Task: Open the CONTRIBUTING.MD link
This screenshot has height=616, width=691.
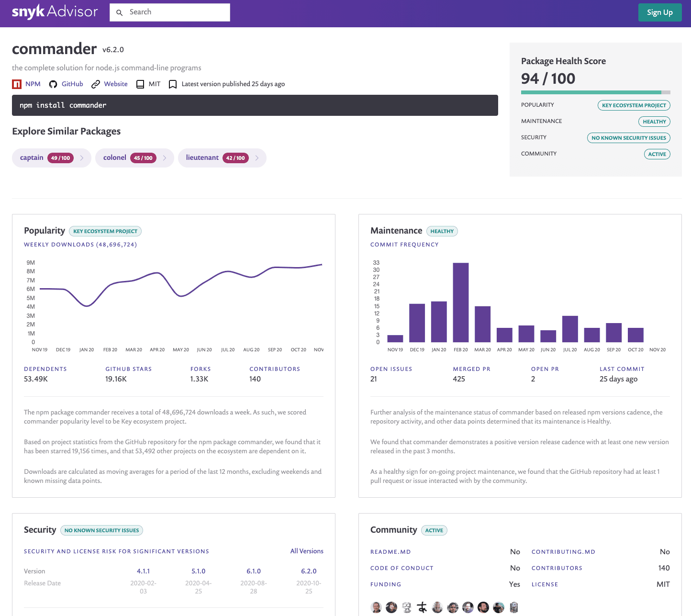Action: coord(563,551)
